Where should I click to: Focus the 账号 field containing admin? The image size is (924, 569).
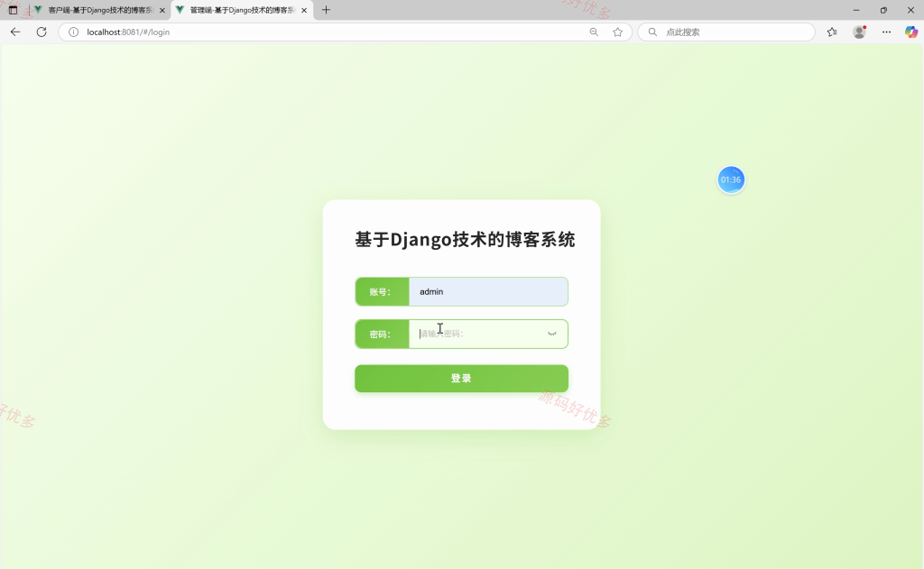point(488,291)
